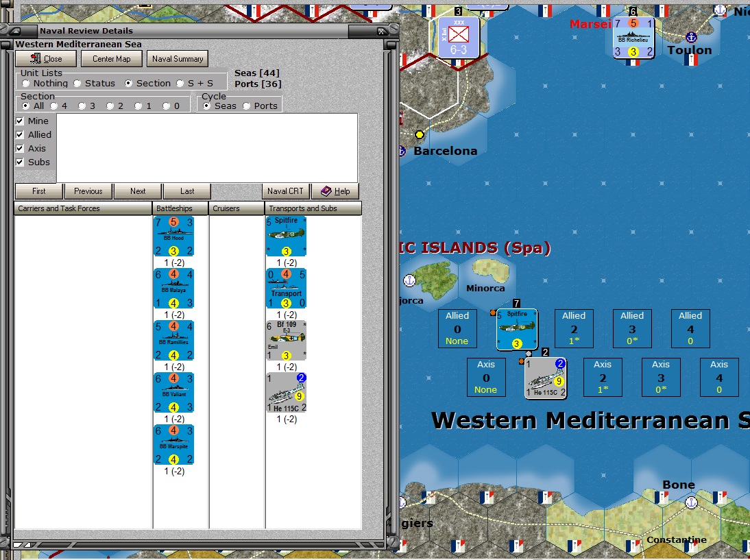Go to the Next sea area
Screen dimensions: 750x560
coord(138,191)
